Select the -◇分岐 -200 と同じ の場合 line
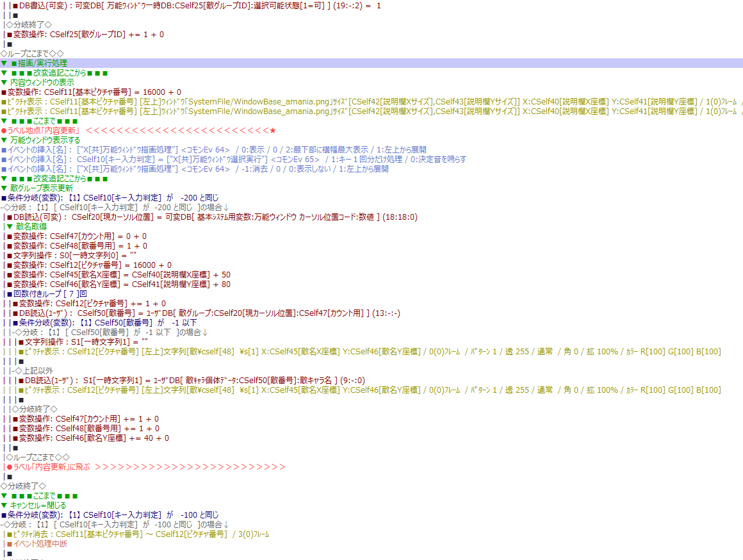 pyautogui.click(x=115, y=207)
